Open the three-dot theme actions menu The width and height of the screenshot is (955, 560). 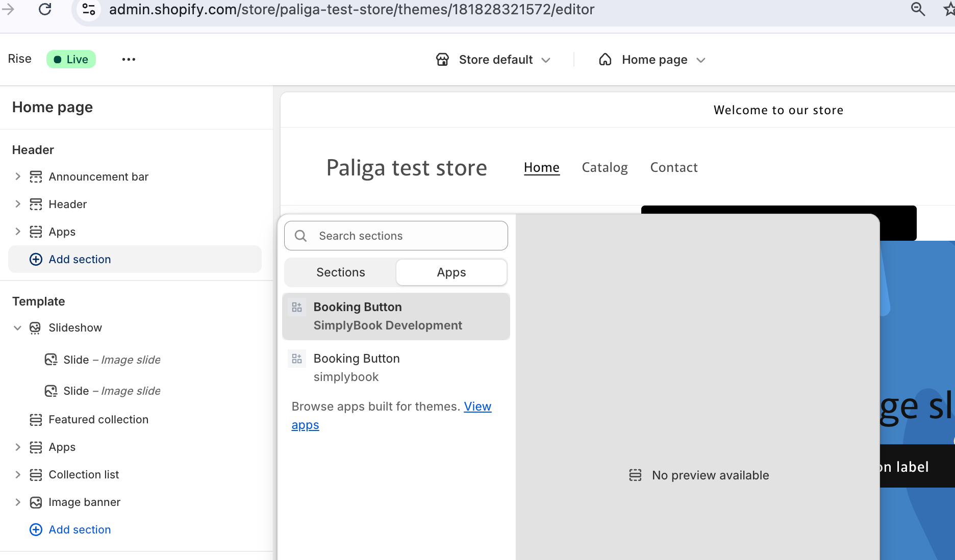128,59
